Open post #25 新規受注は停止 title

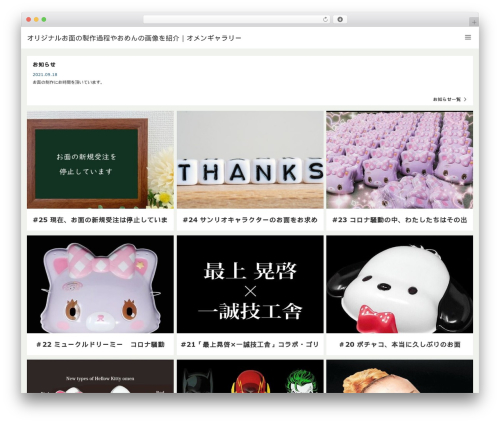tap(100, 220)
